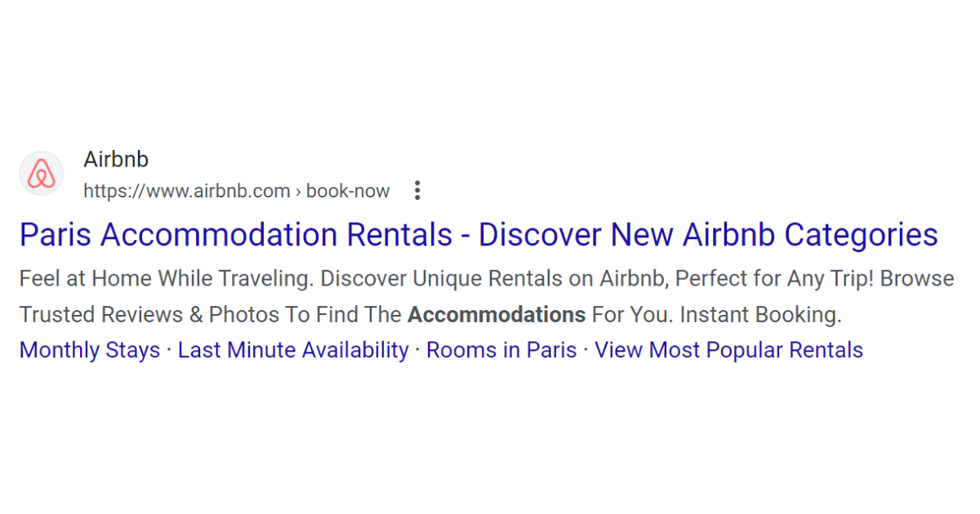Screen dimensions: 980x514
Task: Click the Airbnb site name text
Action: (116, 159)
